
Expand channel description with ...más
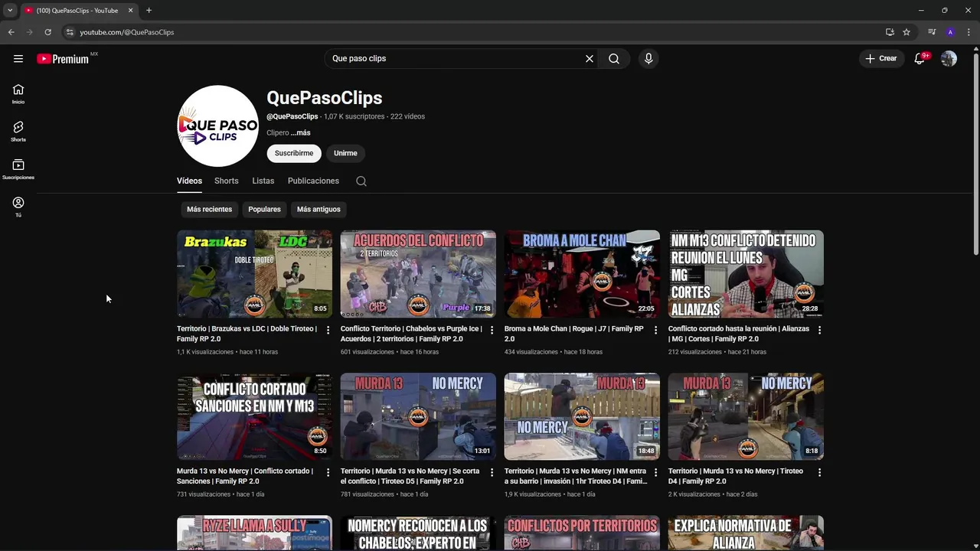pyautogui.click(x=300, y=133)
